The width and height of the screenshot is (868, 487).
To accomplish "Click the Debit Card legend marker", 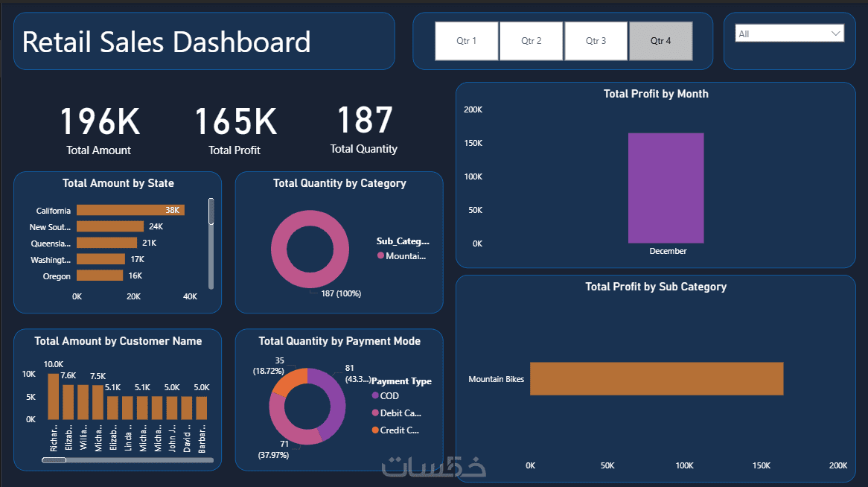I will coord(375,413).
